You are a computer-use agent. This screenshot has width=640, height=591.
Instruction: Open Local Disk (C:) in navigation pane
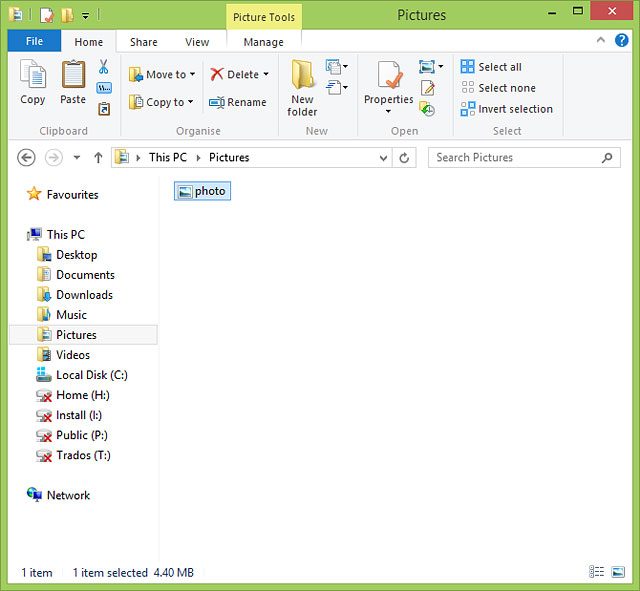[82, 375]
